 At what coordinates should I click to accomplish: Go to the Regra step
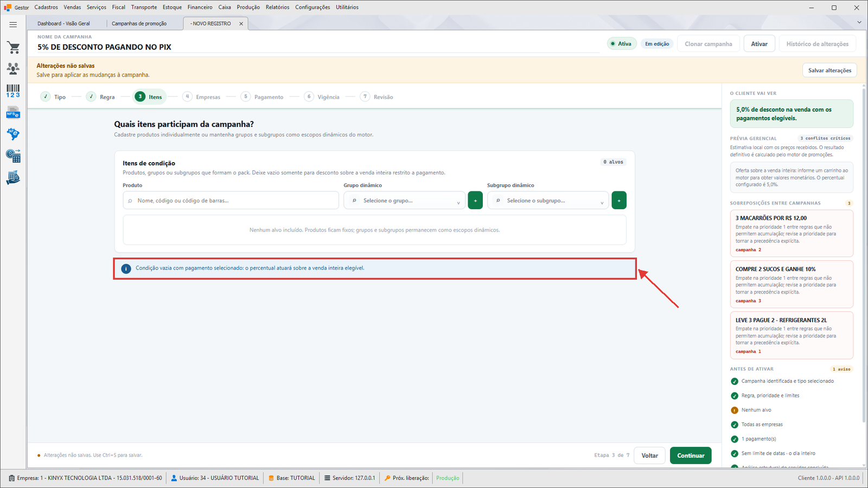101,97
